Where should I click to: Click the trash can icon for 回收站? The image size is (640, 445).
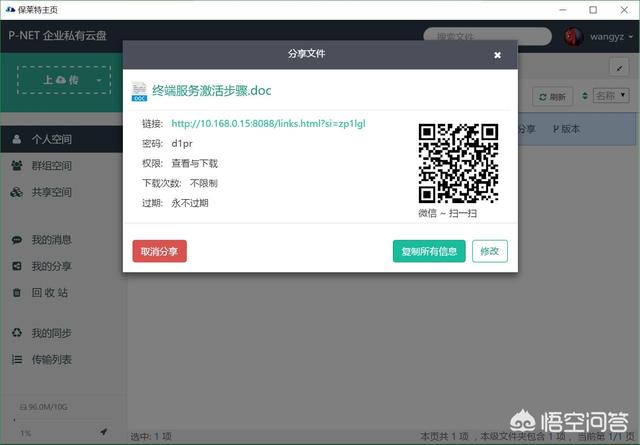pyautogui.click(x=17, y=292)
